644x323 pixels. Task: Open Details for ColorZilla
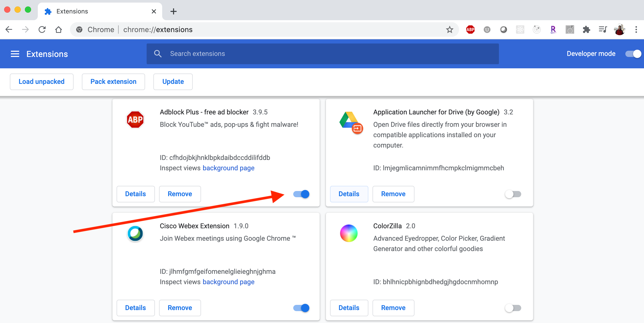pyautogui.click(x=349, y=308)
